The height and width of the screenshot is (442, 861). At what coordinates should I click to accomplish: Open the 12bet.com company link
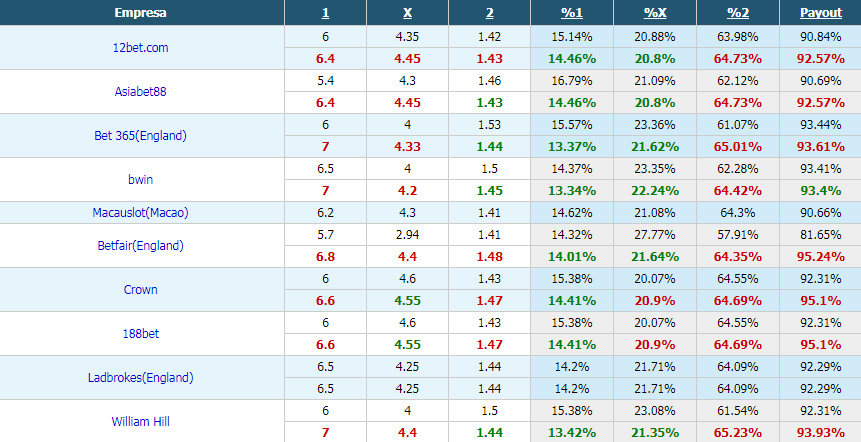click(x=141, y=48)
